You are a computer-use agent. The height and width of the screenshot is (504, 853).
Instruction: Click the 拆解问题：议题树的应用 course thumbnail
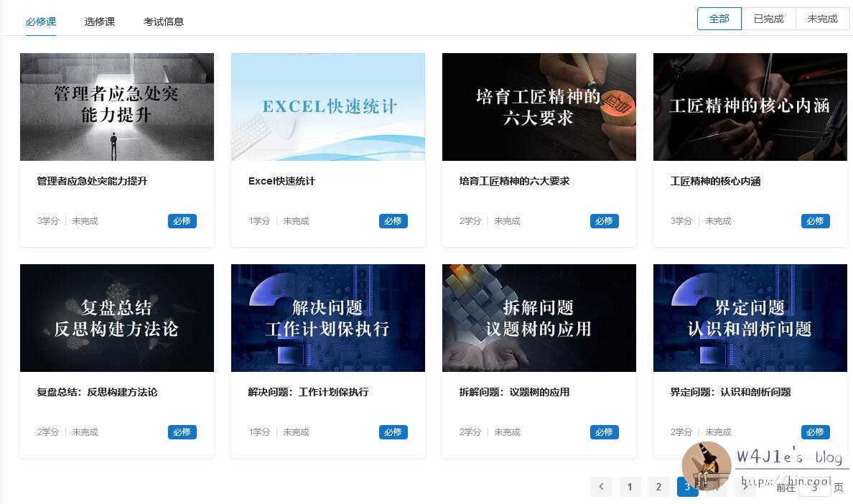coord(539,318)
